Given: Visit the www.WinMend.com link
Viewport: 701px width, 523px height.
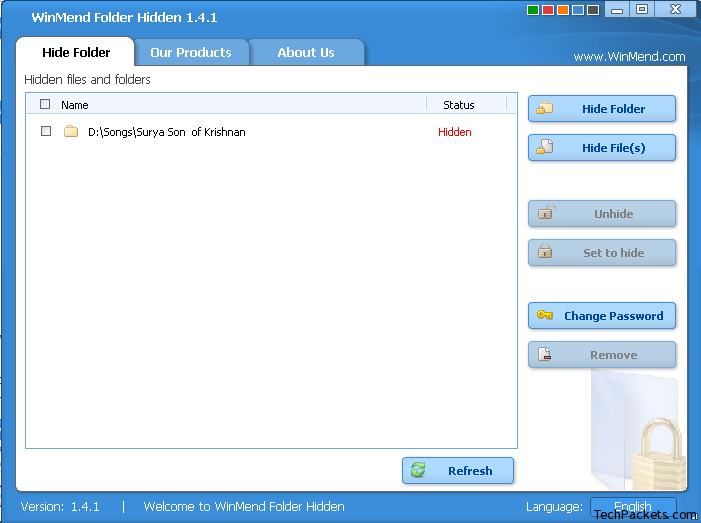Looking at the screenshot, I should click(x=629, y=57).
